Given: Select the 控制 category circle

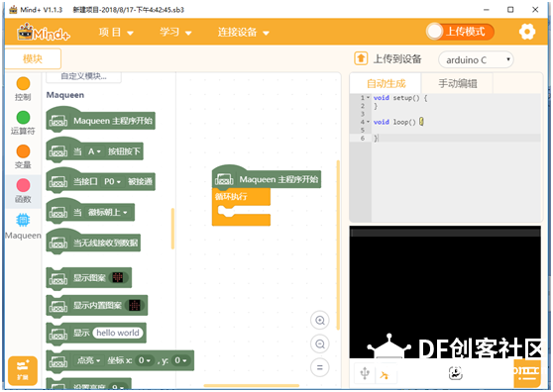Looking at the screenshot, I should click(23, 84).
